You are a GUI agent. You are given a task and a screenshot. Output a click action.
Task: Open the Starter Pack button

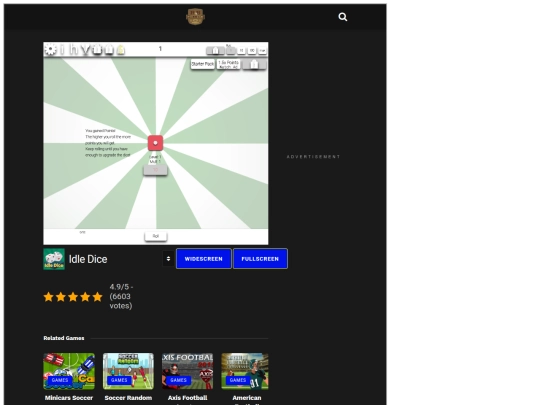202,64
